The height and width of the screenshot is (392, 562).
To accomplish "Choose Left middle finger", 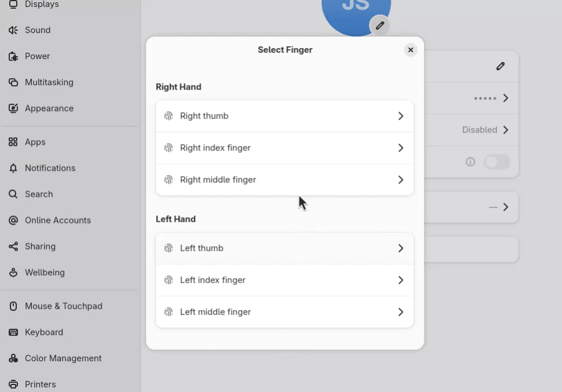I will [x=285, y=312].
